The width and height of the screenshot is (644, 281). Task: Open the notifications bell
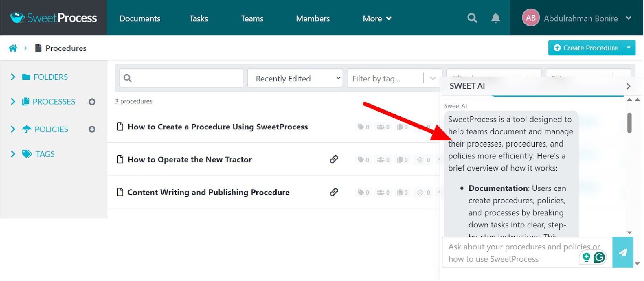click(x=495, y=18)
